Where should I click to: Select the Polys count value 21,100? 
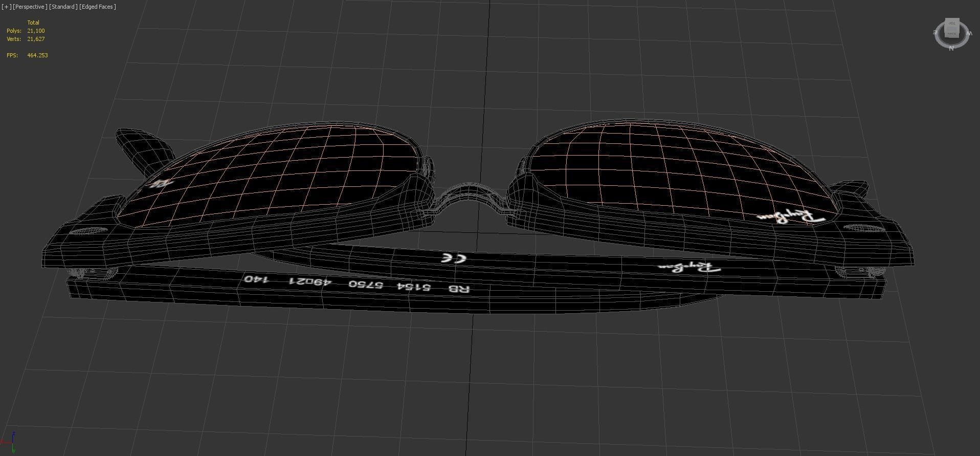(x=36, y=31)
